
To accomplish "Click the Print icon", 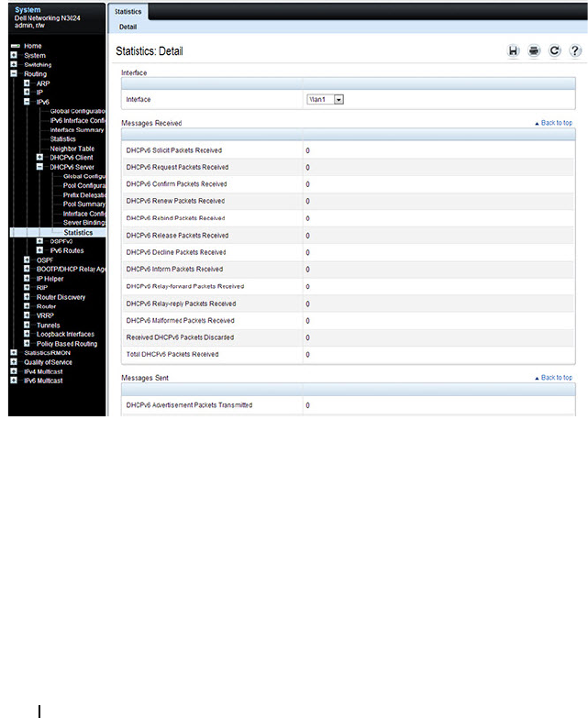I will tap(534, 50).
